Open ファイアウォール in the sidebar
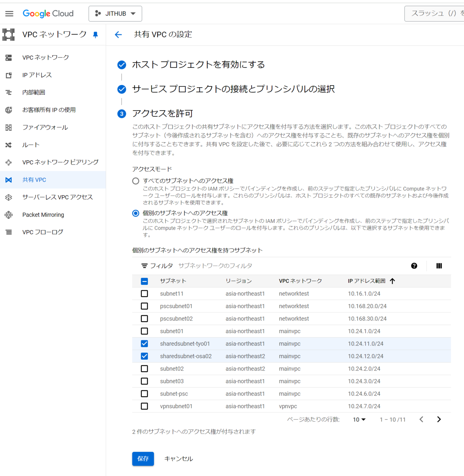This screenshot has width=464, height=476. click(x=45, y=127)
